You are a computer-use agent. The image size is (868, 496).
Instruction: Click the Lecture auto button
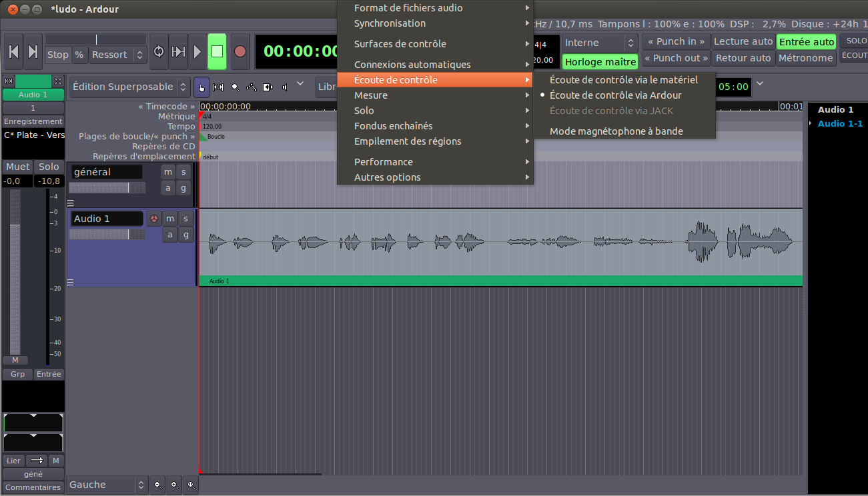(743, 41)
